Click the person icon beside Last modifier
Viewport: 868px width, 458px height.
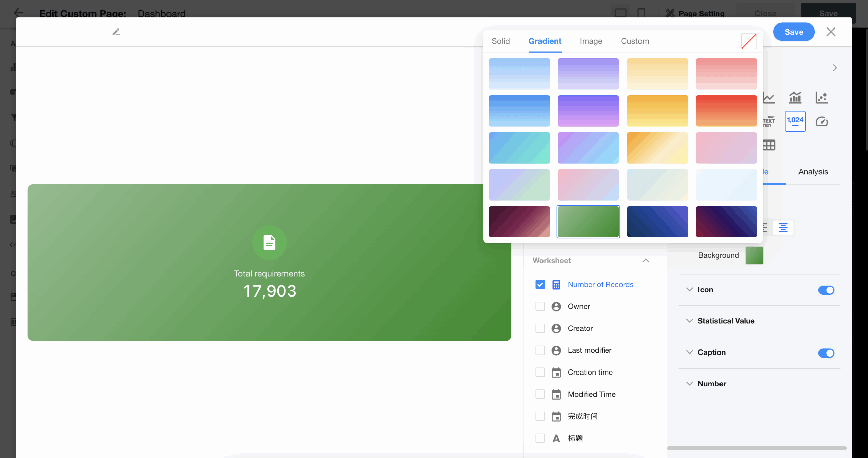click(556, 350)
